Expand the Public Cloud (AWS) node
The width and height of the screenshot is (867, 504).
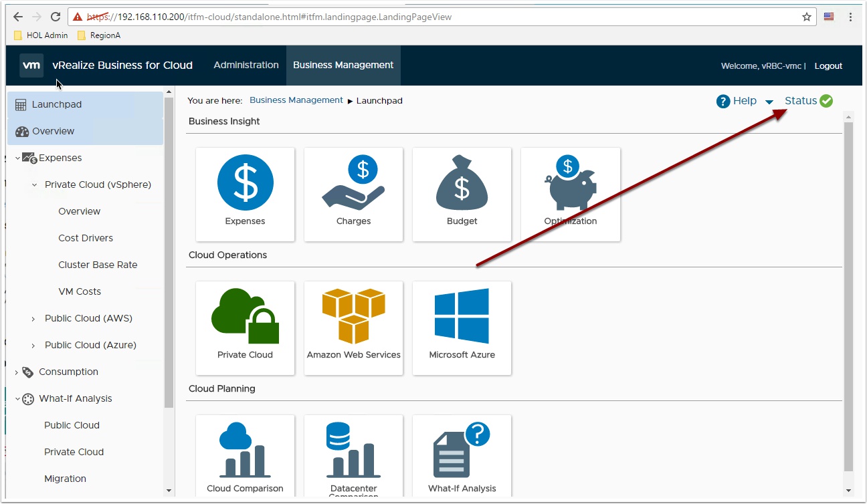coord(33,319)
